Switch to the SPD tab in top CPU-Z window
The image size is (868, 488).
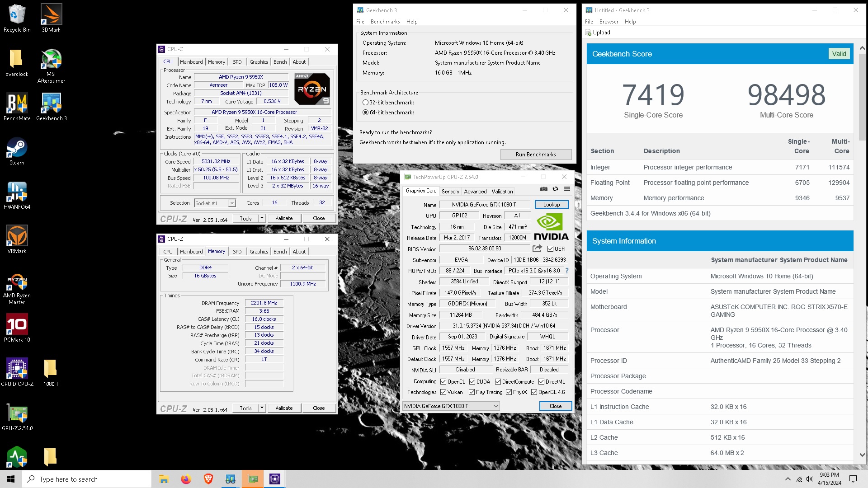pyautogui.click(x=237, y=62)
